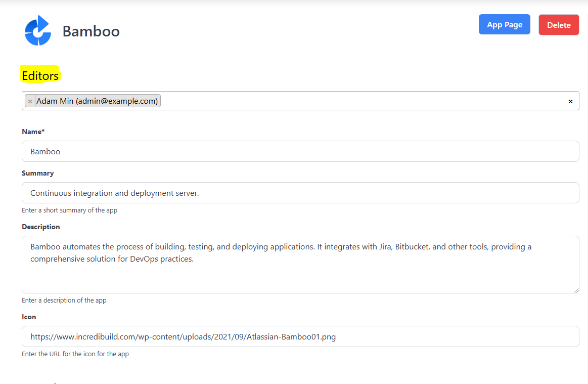The height and width of the screenshot is (384, 588).
Task: Click the Summary field label
Action: (38, 173)
